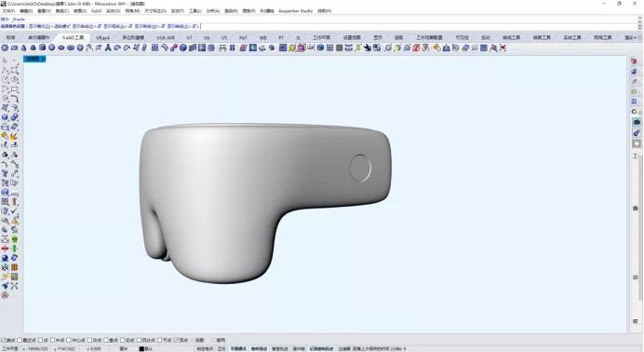Click the 显示模式(D) command-line option
644x352 pixels.
[39, 26]
